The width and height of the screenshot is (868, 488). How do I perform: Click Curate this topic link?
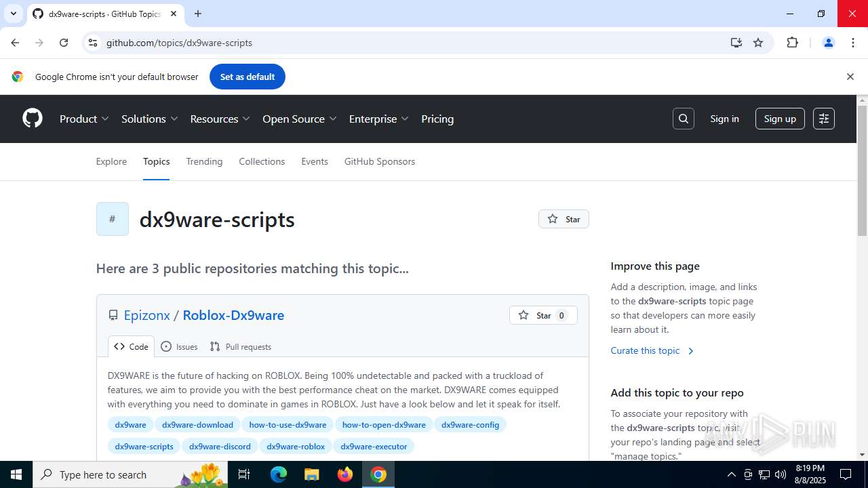tap(652, 350)
